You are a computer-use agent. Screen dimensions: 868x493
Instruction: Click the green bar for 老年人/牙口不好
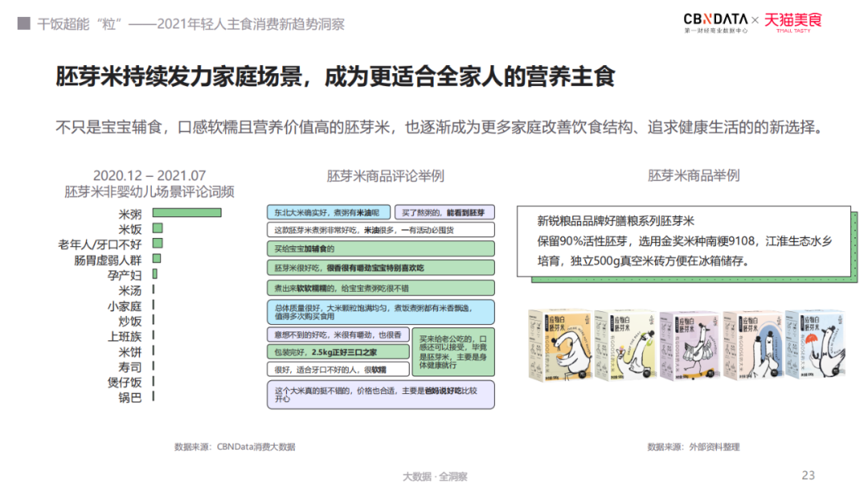(158, 243)
